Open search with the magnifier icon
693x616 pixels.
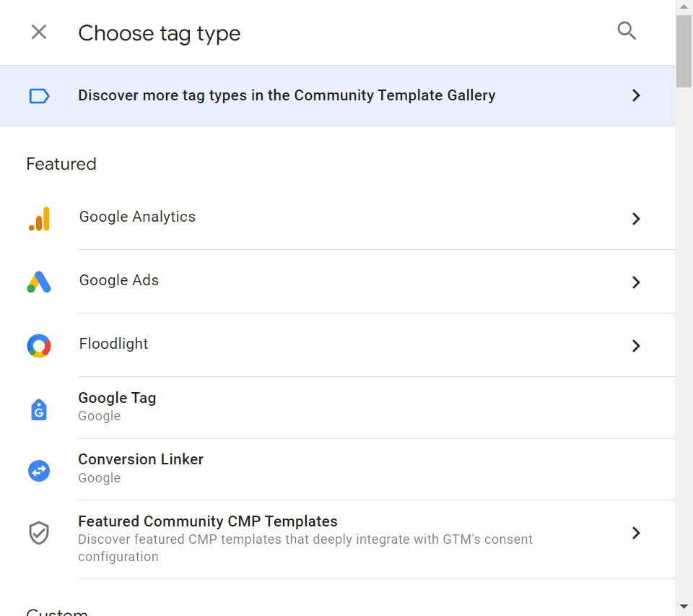[627, 31]
